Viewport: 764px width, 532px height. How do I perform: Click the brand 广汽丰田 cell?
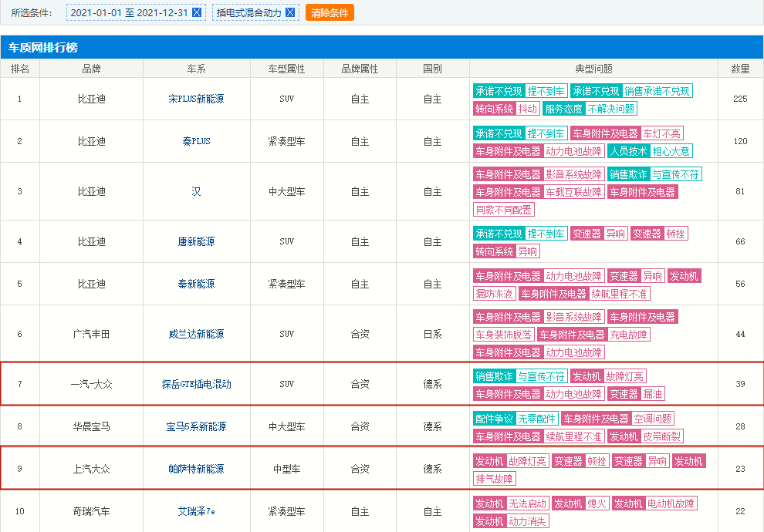click(92, 334)
